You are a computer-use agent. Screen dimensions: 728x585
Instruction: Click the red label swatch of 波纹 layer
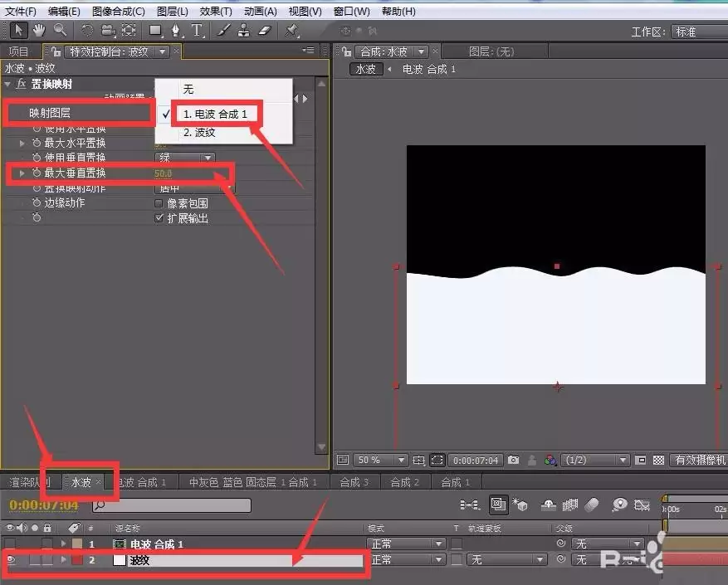[77, 560]
